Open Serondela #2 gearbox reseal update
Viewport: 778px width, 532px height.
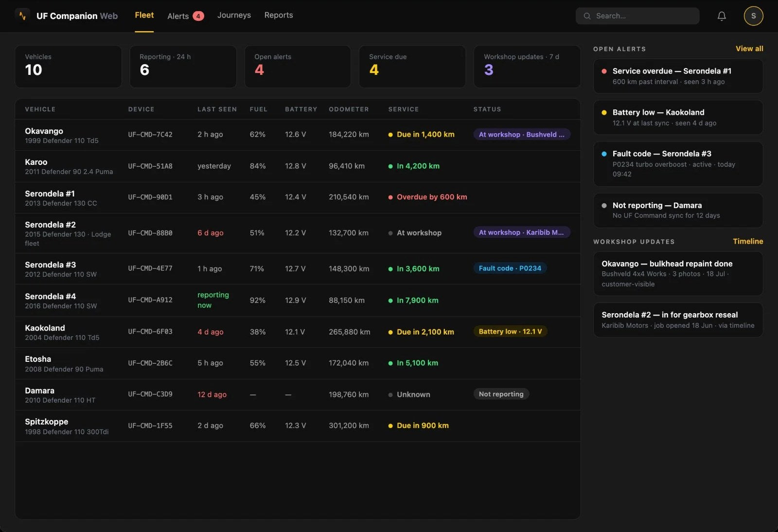[x=678, y=320]
